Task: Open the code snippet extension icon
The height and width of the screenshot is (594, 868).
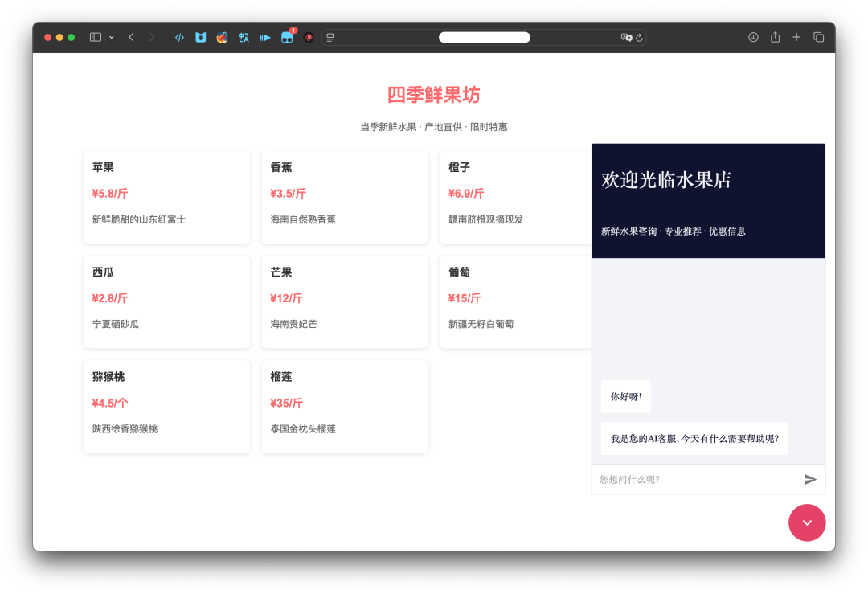Action: [x=178, y=37]
